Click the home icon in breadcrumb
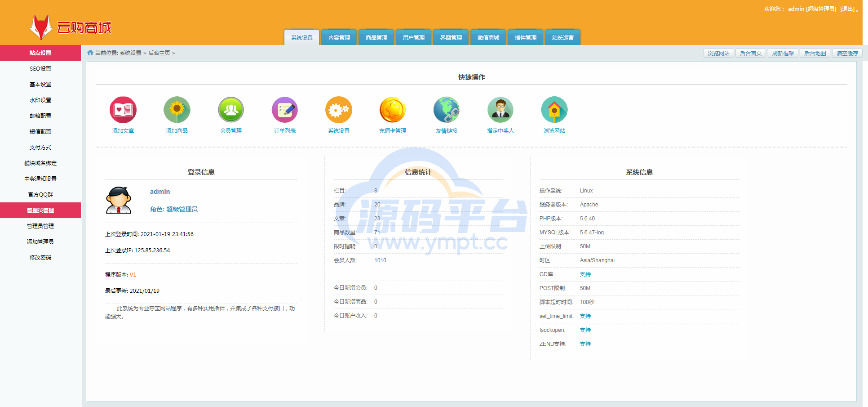The width and height of the screenshot is (868, 407). pyautogui.click(x=90, y=53)
